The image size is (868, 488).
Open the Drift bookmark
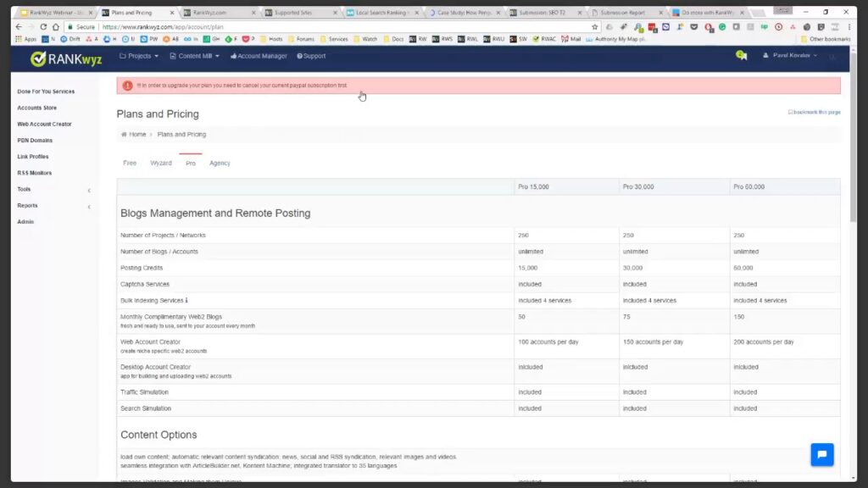click(70, 39)
